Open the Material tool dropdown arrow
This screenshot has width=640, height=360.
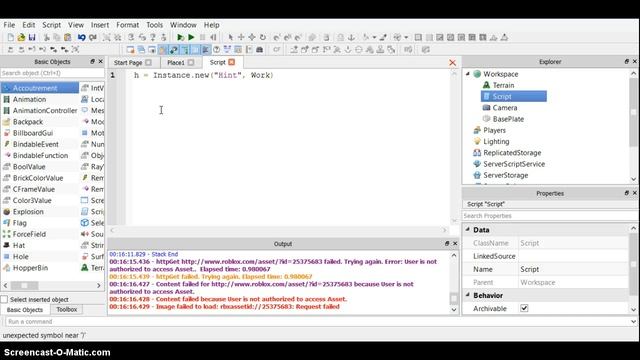(x=406, y=38)
